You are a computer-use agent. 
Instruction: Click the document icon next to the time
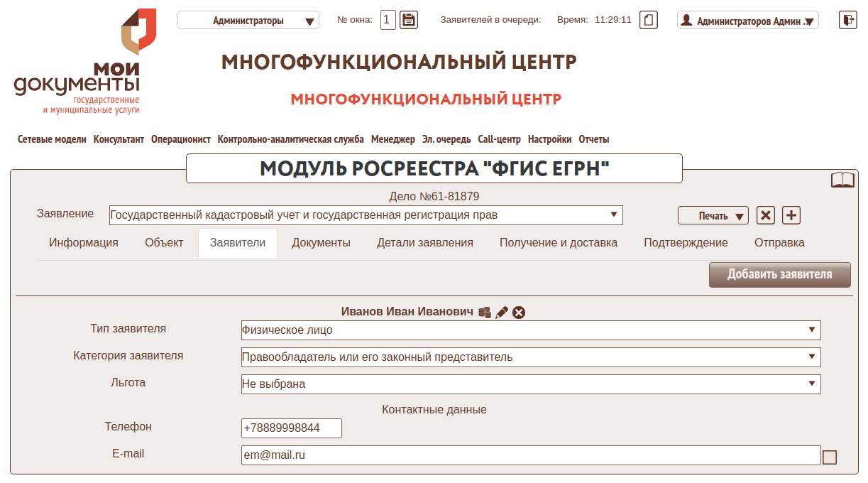pos(648,20)
